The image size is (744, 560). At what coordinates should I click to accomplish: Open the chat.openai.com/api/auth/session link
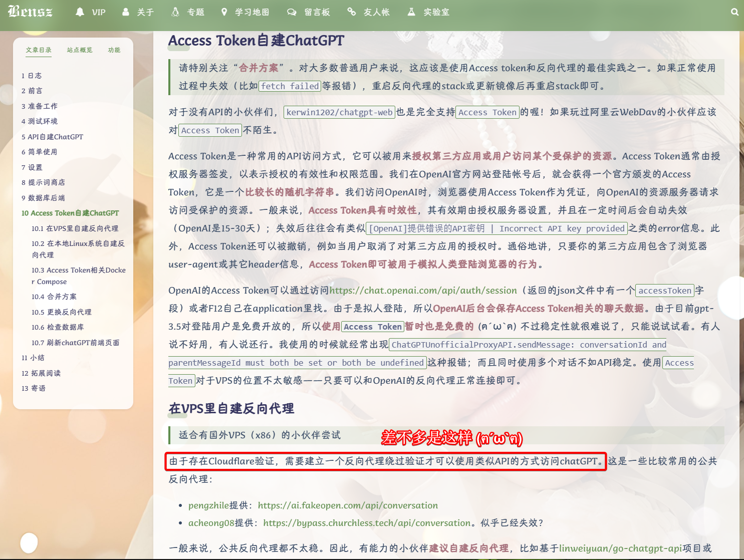point(423,291)
